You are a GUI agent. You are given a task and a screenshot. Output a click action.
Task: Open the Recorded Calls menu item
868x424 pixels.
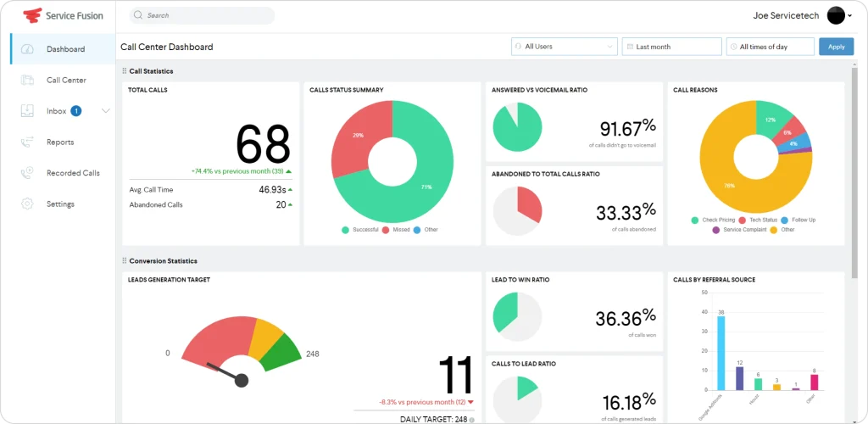click(63, 173)
